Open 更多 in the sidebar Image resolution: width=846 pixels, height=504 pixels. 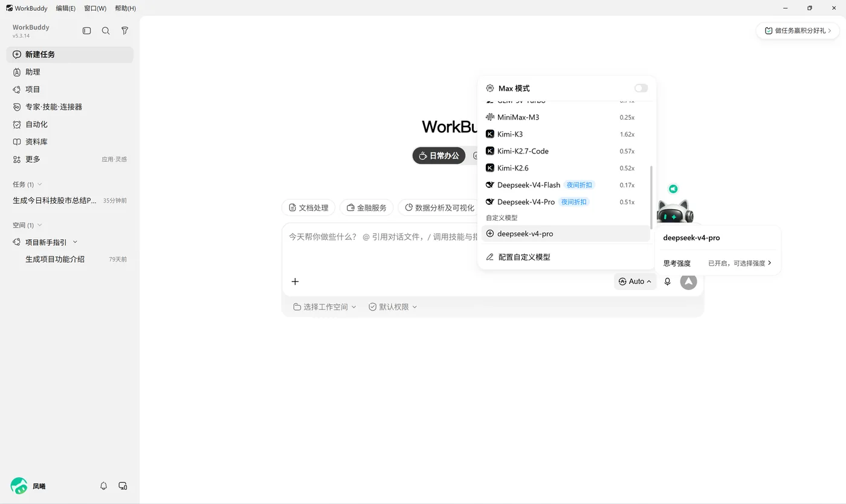click(69, 160)
